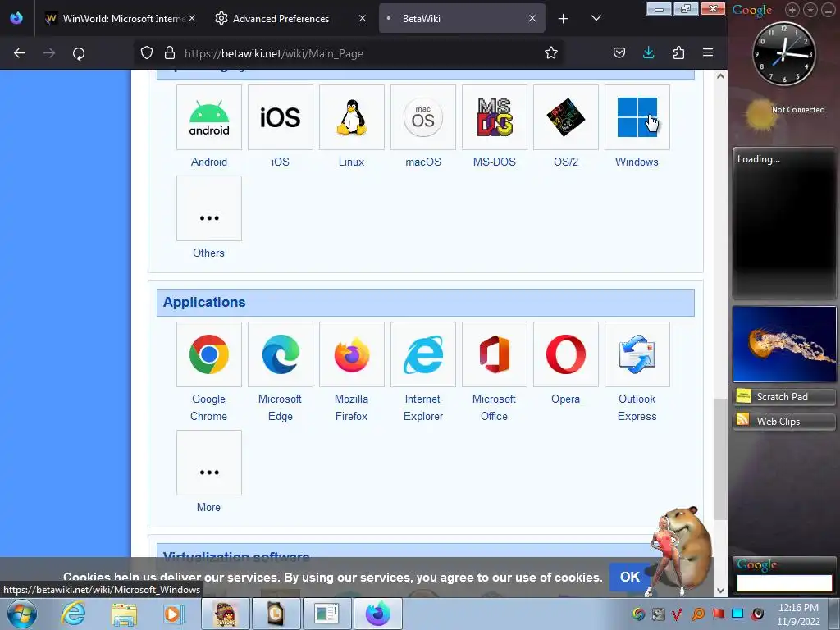
Task: Open the sidebar menu dropdown arrow
Action: 810,10
